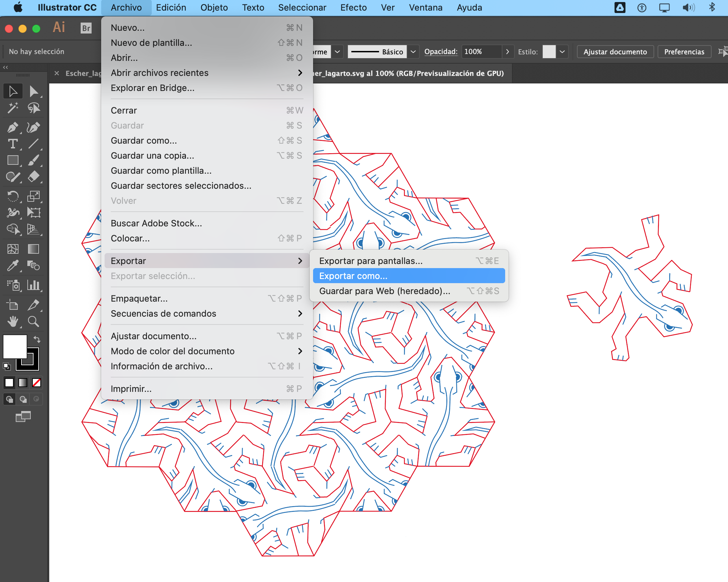Open Adobe Bridge via Br icon
The height and width of the screenshot is (582, 728).
click(x=86, y=28)
